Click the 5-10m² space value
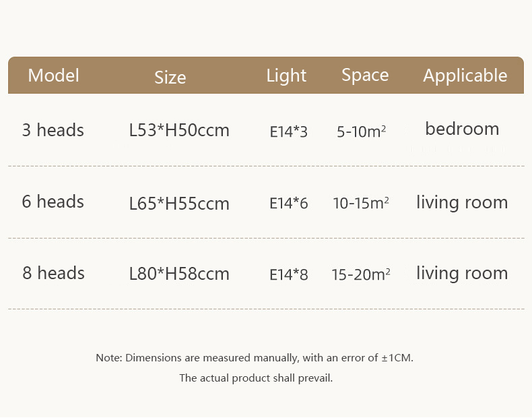Screen dimensions: 532x418 click(362, 131)
